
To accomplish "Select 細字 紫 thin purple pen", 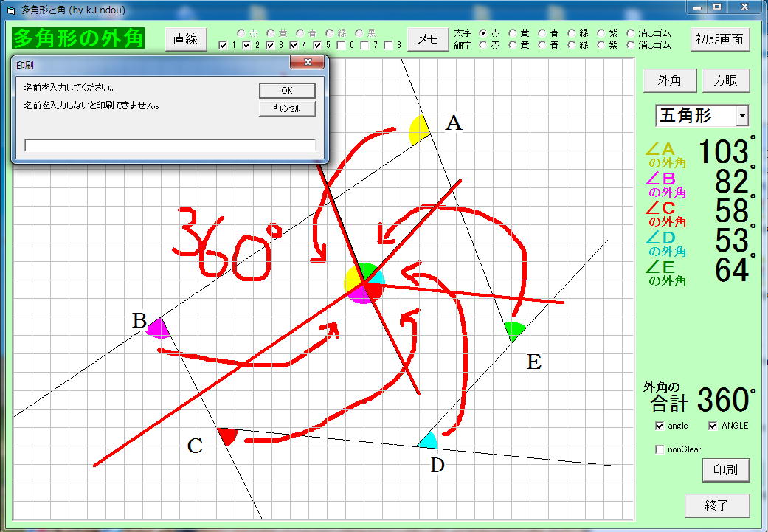I will 601,45.
